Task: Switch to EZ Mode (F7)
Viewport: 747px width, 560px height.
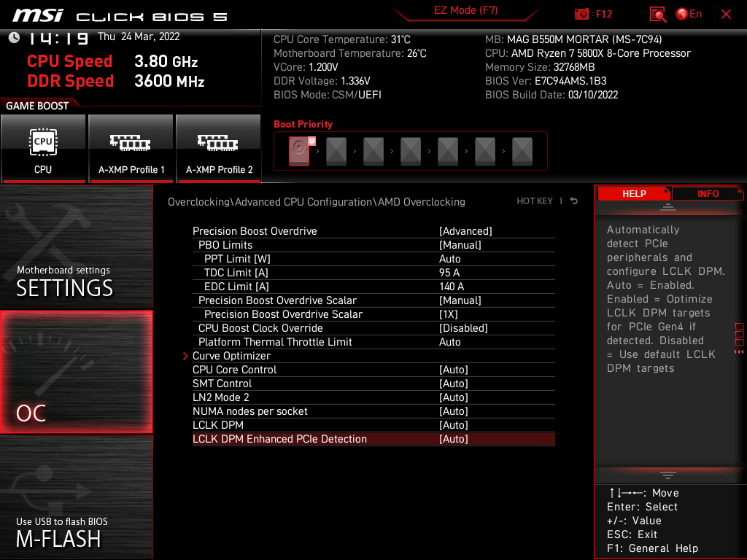Action: tap(466, 10)
